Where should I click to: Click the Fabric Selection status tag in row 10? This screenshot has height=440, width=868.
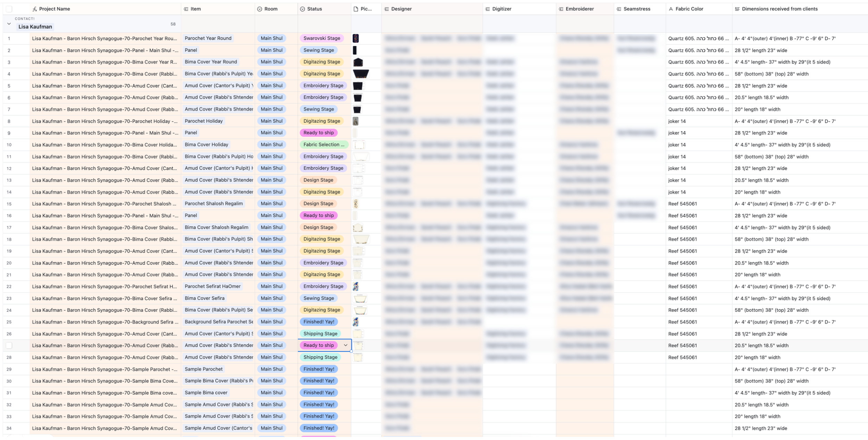pyautogui.click(x=324, y=145)
